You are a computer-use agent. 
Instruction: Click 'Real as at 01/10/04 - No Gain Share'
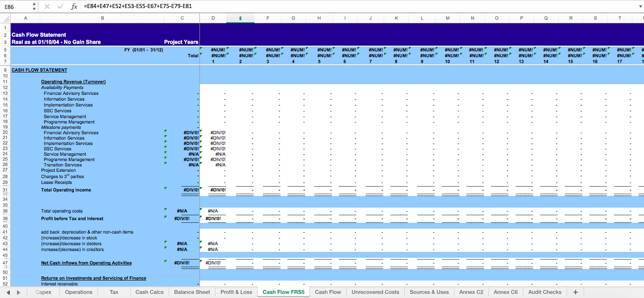point(56,42)
